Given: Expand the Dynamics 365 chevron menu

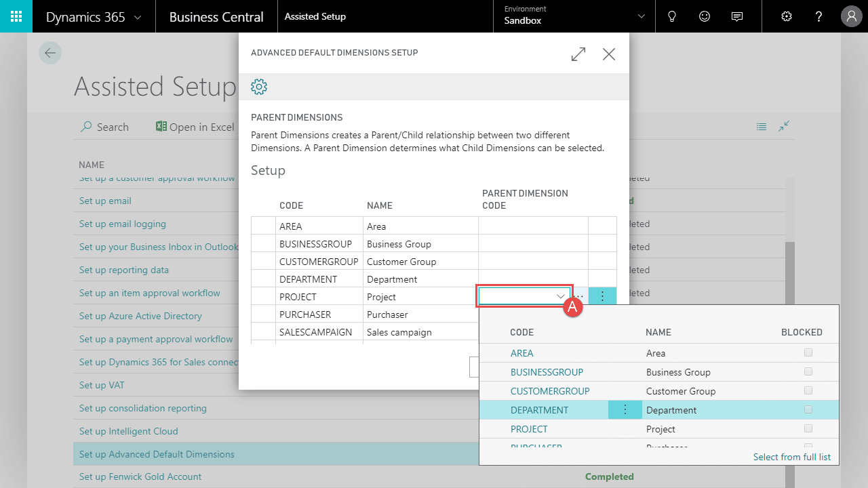Looking at the screenshot, I should (x=138, y=17).
